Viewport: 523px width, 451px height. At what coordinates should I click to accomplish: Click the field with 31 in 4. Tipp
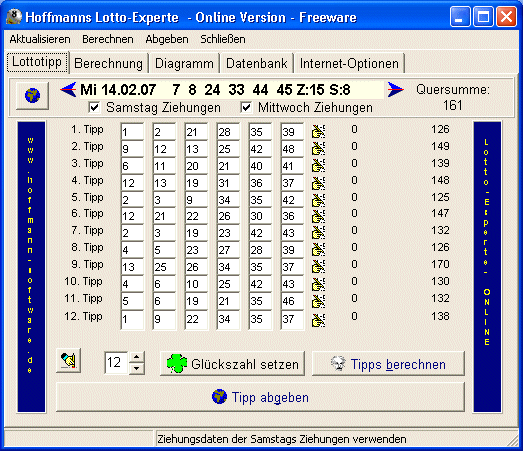coord(228,182)
